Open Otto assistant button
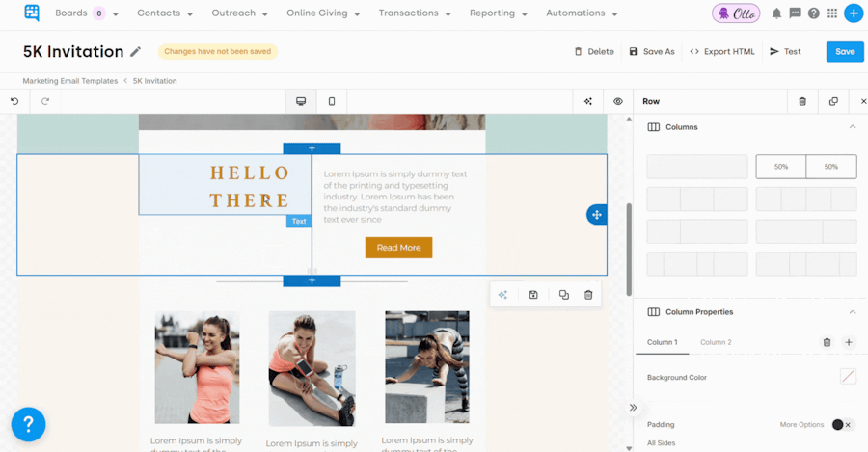The height and width of the screenshot is (452, 868). pos(736,13)
